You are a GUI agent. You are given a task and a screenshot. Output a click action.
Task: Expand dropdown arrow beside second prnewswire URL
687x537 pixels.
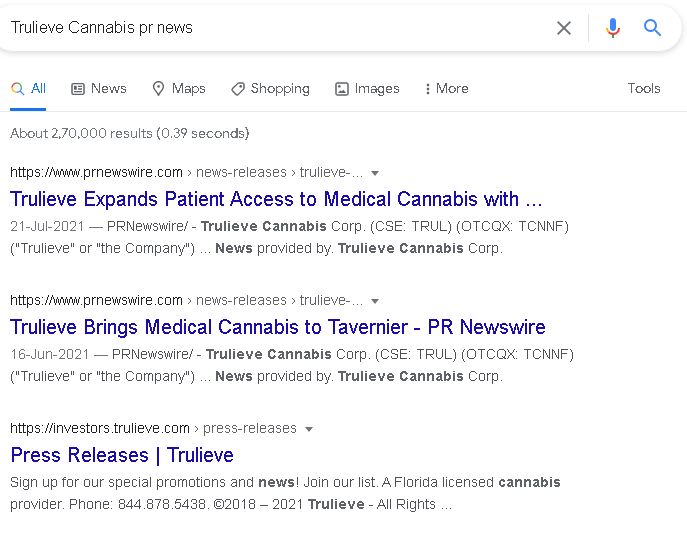point(375,301)
